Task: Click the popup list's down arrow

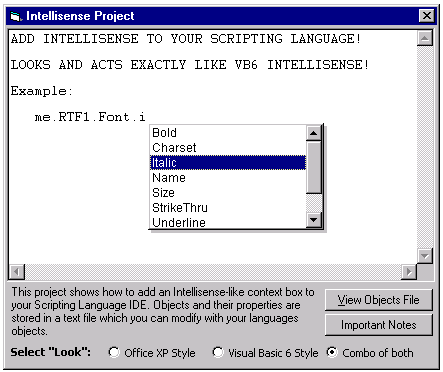Action: (x=313, y=220)
